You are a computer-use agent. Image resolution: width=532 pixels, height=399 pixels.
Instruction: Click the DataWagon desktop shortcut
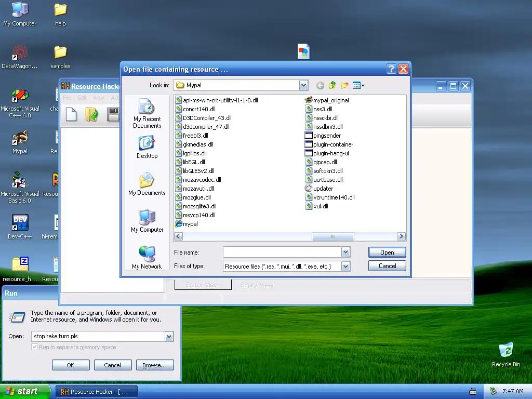pyautogui.click(x=20, y=57)
